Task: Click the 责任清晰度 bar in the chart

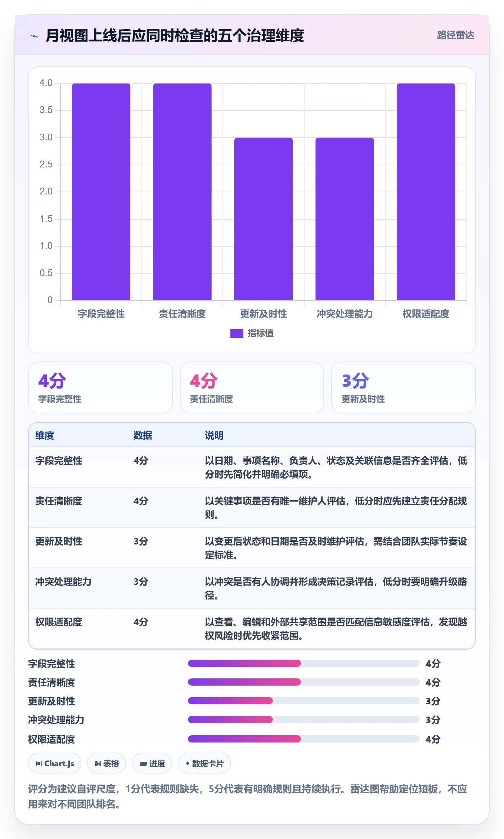Action: coord(182,192)
